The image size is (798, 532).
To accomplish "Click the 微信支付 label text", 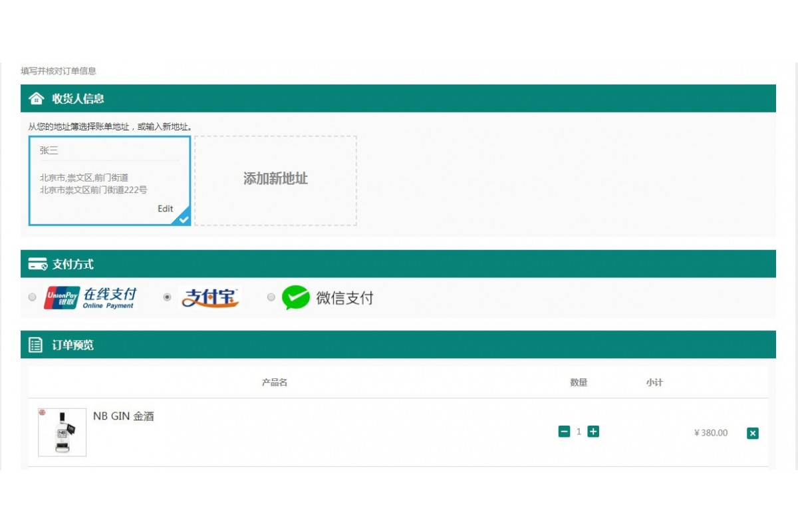I will click(344, 298).
